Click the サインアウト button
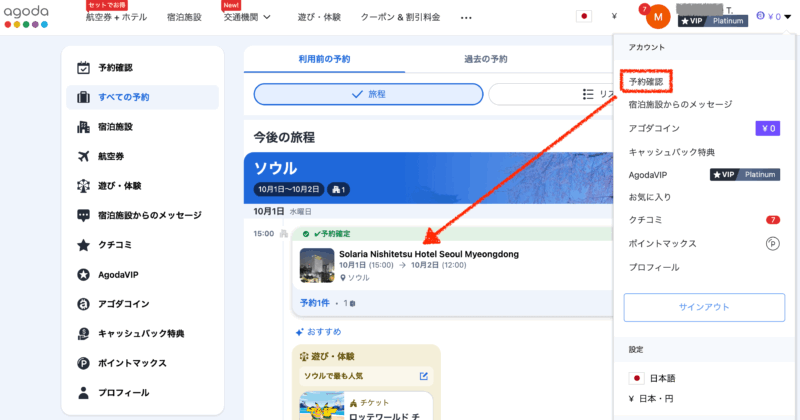The height and width of the screenshot is (420, 800). click(x=704, y=307)
